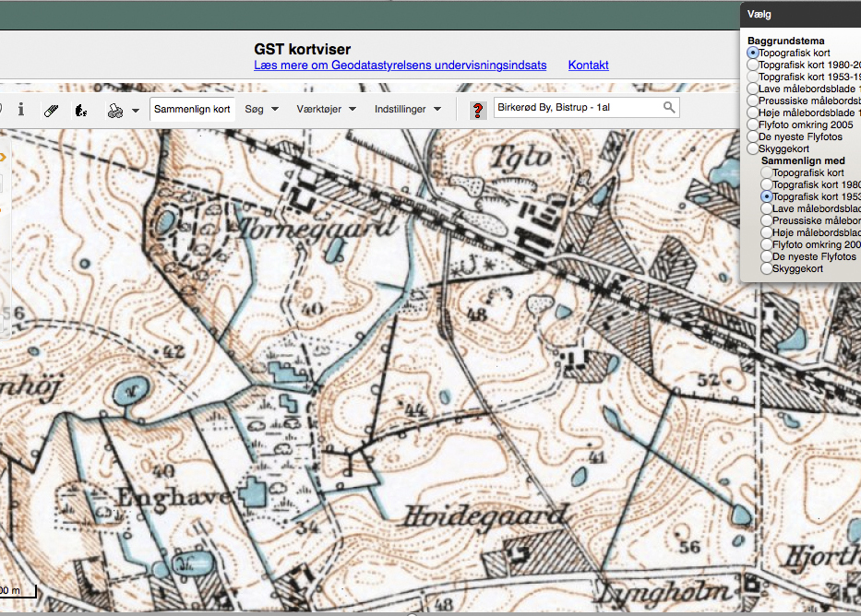The width and height of the screenshot is (861, 616).
Task: Click the address search field
Action: 576,108
